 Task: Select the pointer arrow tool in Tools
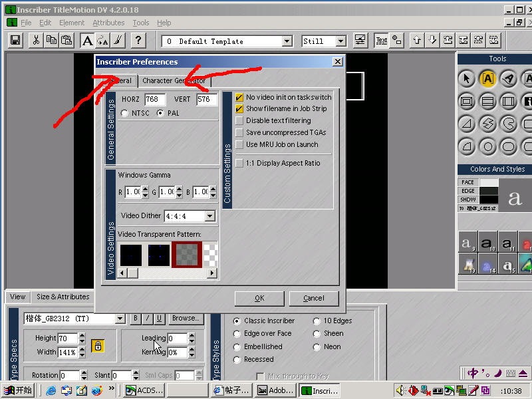pyautogui.click(x=467, y=78)
